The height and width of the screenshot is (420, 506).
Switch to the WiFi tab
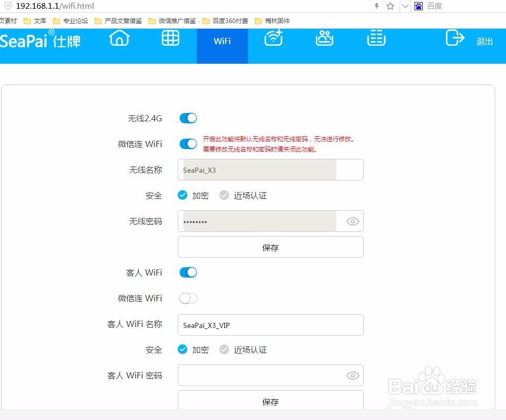click(222, 41)
